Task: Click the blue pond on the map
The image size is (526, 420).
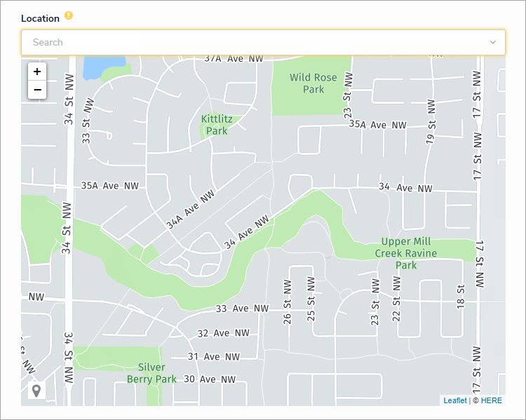Action: click(104, 68)
